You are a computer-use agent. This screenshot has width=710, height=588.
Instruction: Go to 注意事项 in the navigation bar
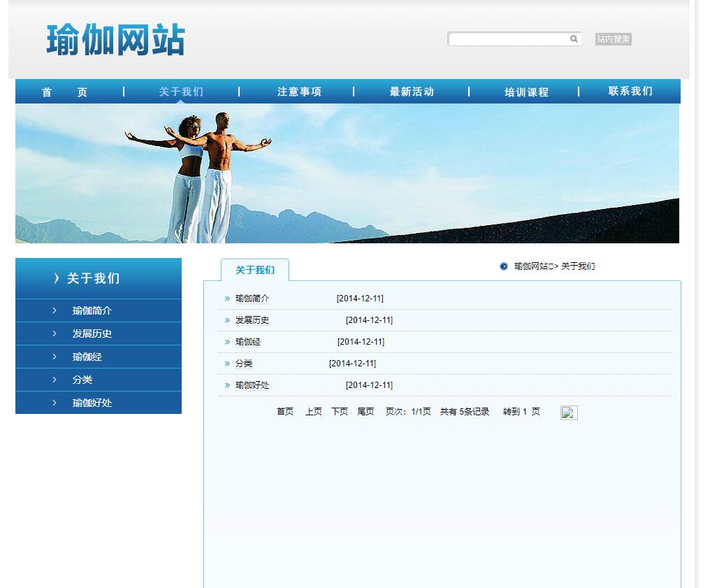pyautogui.click(x=299, y=92)
